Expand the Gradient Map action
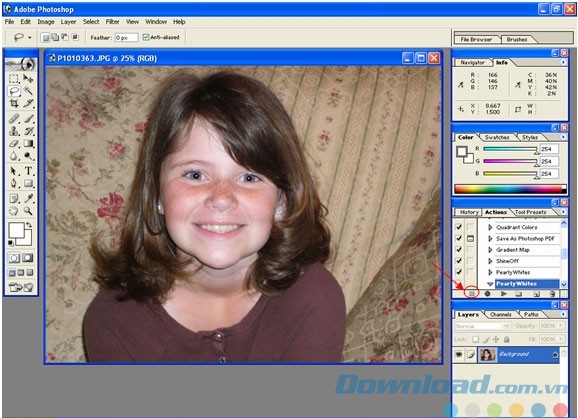 [x=490, y=250]
